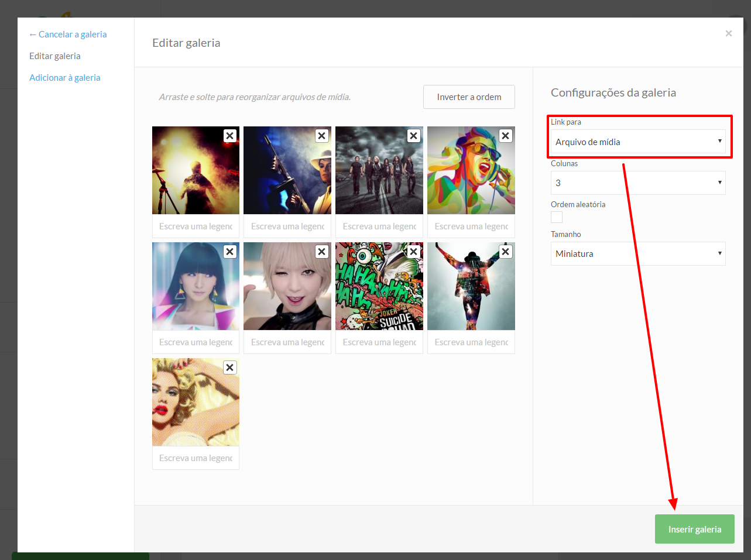
Task: Select Editar galeria in the sidebar
Action: click(55, 56)
